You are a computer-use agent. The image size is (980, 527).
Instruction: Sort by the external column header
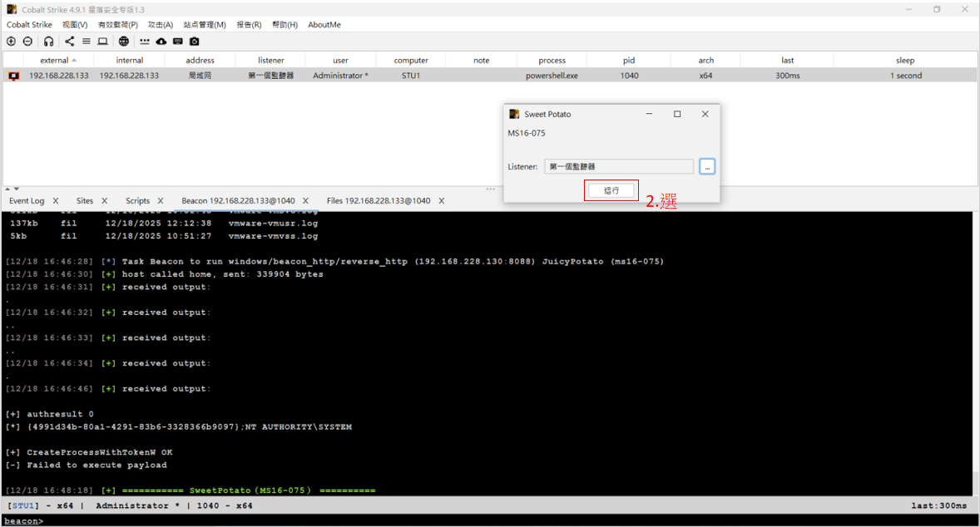(58, 61)
